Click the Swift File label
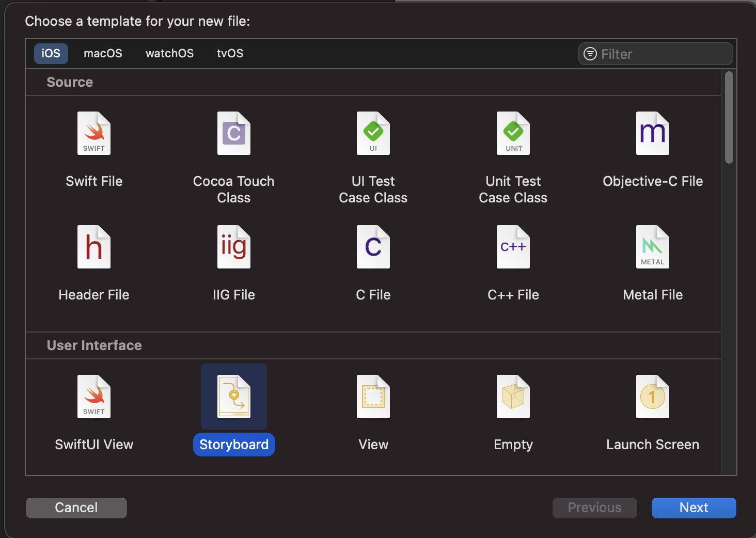Image resolution: width=756 pixels, height=538 pixels. point(94,181)
